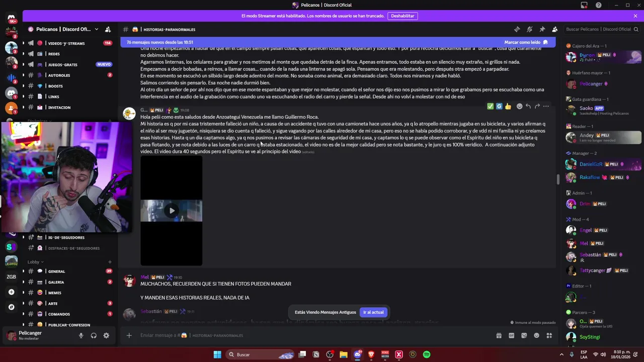Open member SoyStingi profile
Image resolution: width=644 pixels, height=362 pixels.
click(x=603, y=337)
